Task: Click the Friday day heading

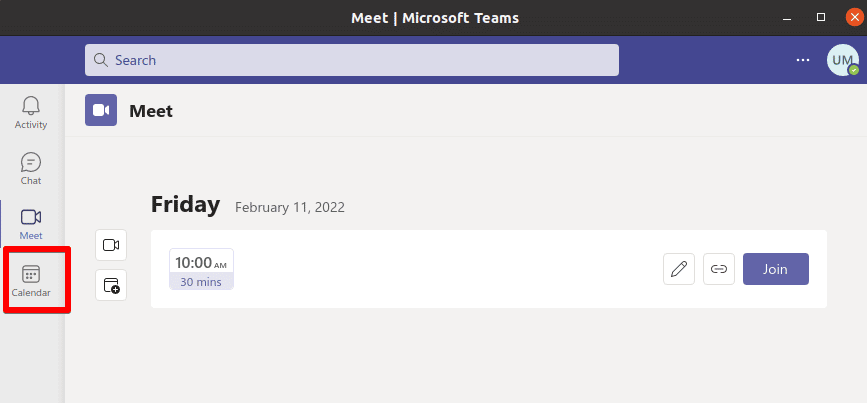Action: click(x=185, y=205)
